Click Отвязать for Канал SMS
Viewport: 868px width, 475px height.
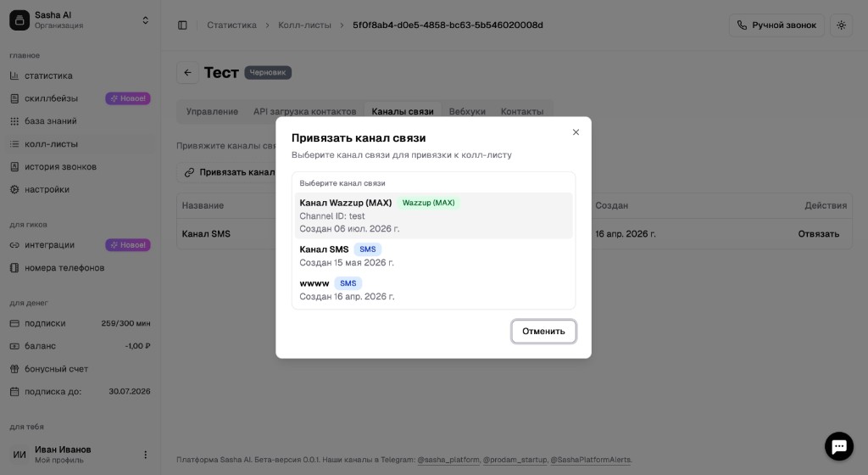click(x=818, y=233)
